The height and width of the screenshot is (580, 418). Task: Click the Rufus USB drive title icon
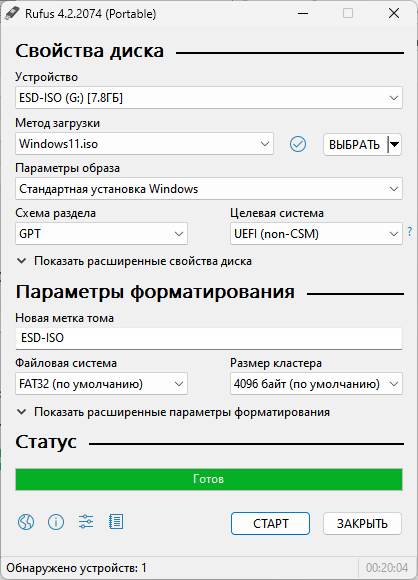click(x=12, y=14)
